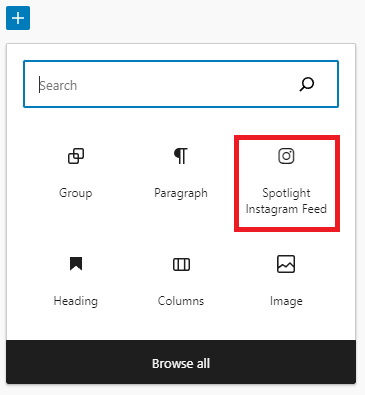Click the magnifying glass search icon

307,84
